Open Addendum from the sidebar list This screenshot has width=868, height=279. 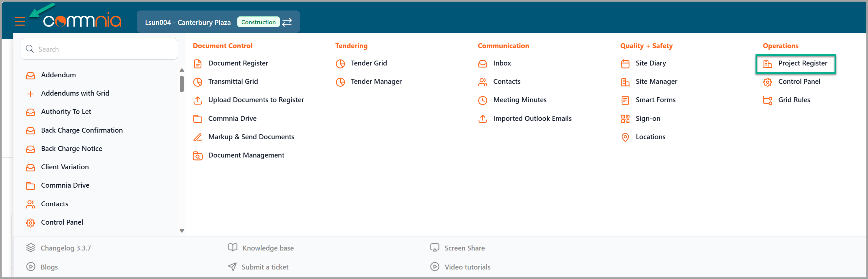58,75
